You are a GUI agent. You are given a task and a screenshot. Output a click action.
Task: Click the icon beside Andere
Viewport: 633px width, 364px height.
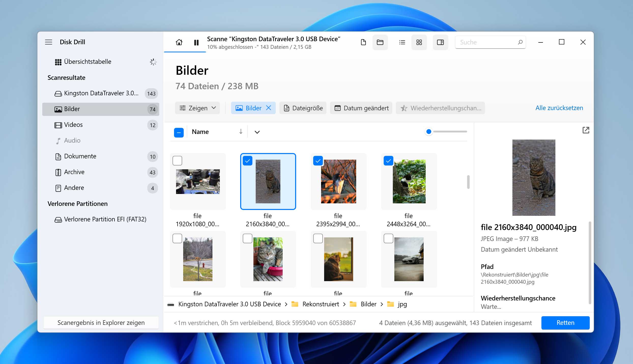coord(58,188)
